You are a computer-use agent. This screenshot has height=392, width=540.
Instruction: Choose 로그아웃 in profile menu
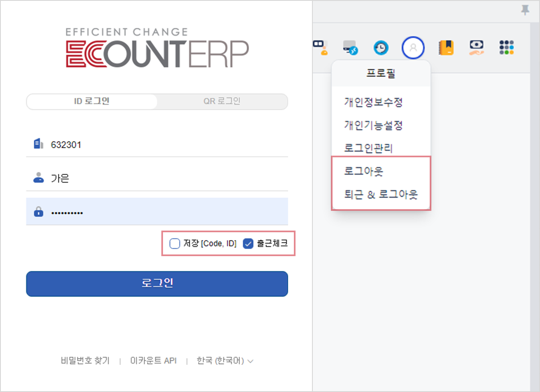point(364,171)
